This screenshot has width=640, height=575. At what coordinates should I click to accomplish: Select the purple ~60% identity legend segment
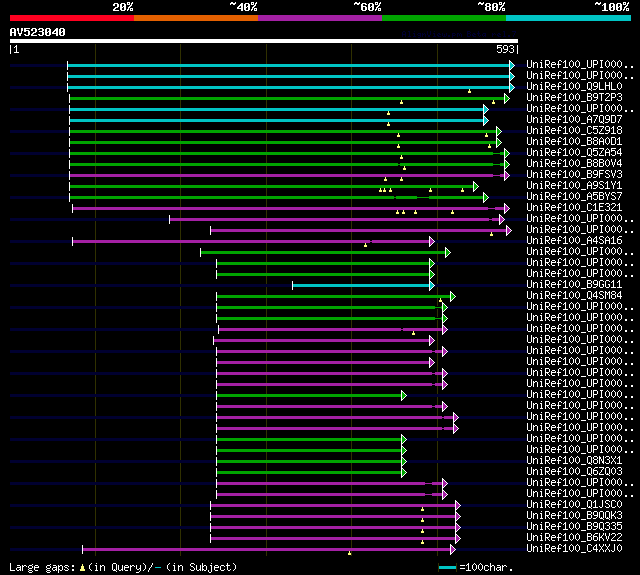320,18
